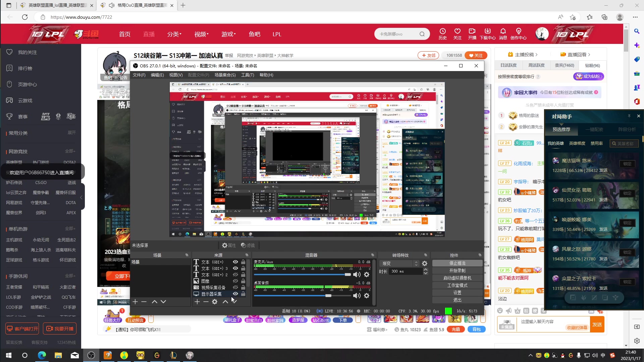Click 锁定 for 魔法猫咪 悠米
The width and height of the screenshot is (644, 362).
pos(627,164)
